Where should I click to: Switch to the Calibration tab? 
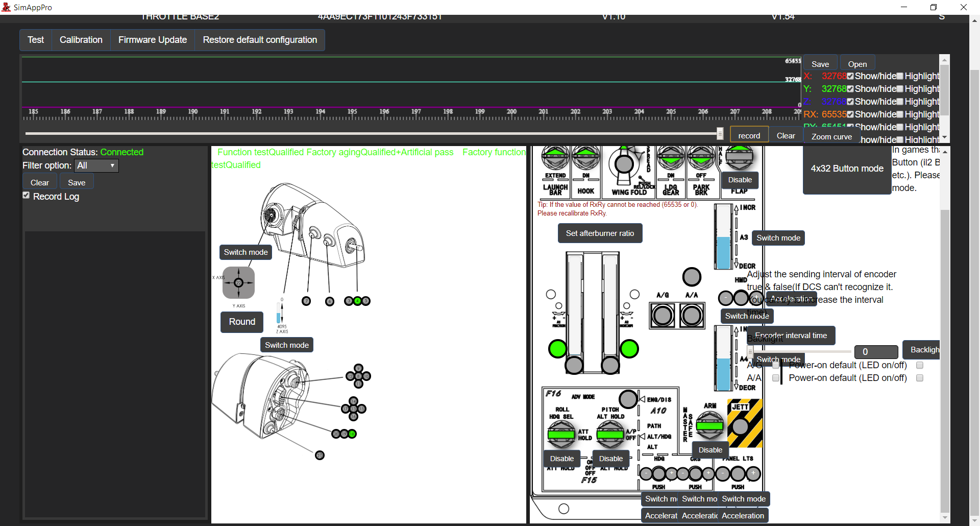coord(81,40)
